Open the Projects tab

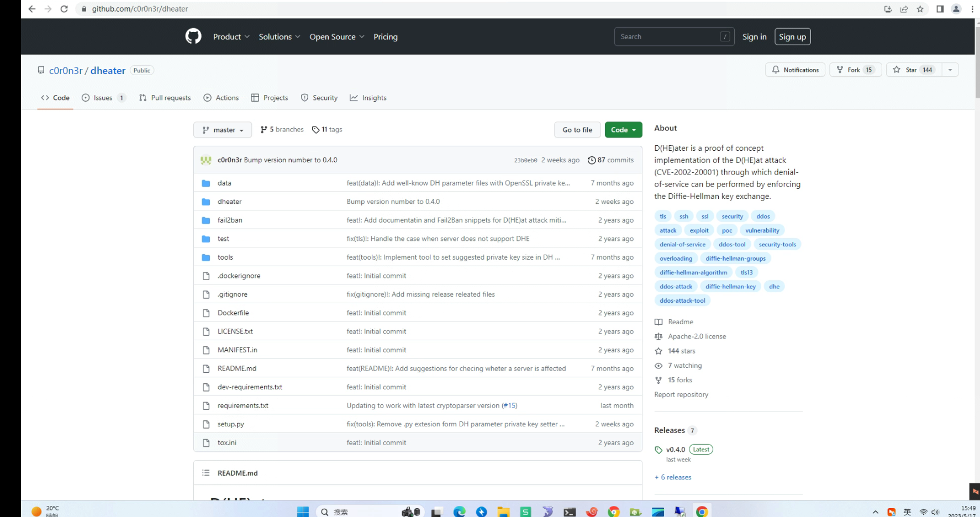click(x=270, y=98)
